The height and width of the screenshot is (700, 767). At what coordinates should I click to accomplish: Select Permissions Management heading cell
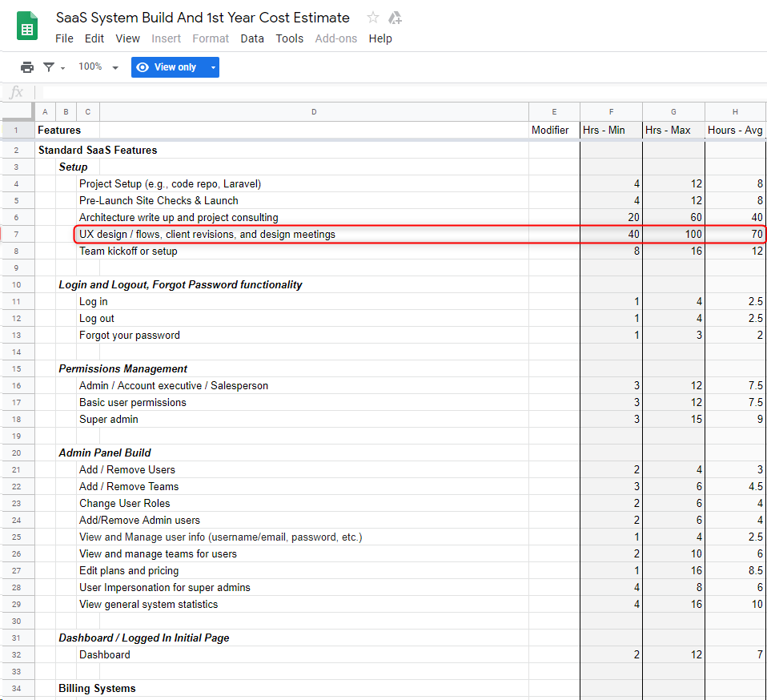(x=122, y=369)
